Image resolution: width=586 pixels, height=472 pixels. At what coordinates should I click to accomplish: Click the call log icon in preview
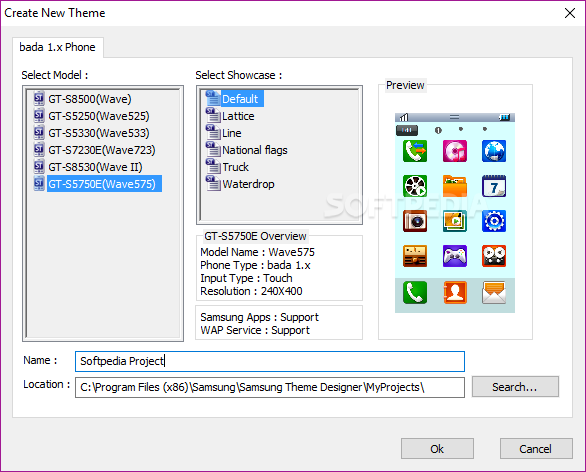pyautogui.click(x=415, y=151)
